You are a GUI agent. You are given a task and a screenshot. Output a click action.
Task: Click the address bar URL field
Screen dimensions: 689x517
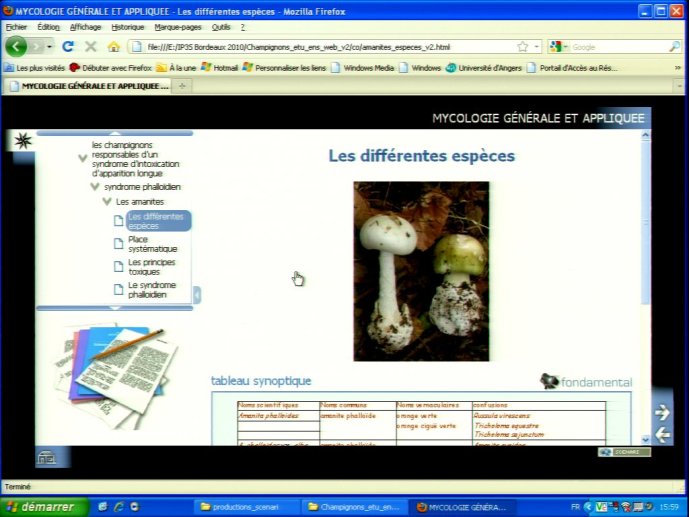coord(325,47)
